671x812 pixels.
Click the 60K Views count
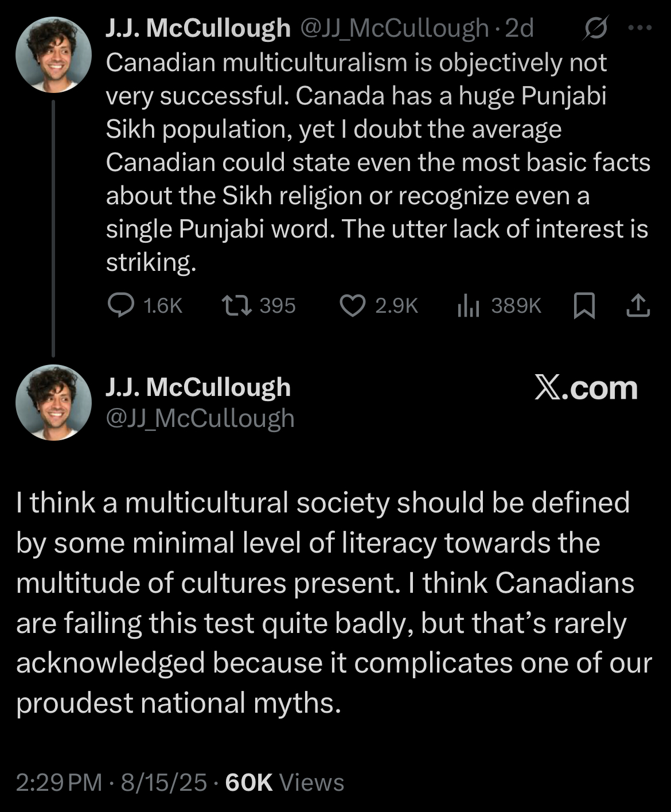(284, 783)
